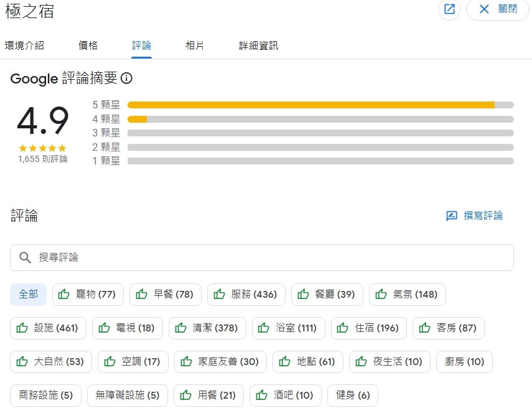Click the magnifier icon in search box

(x=26, y=257)
